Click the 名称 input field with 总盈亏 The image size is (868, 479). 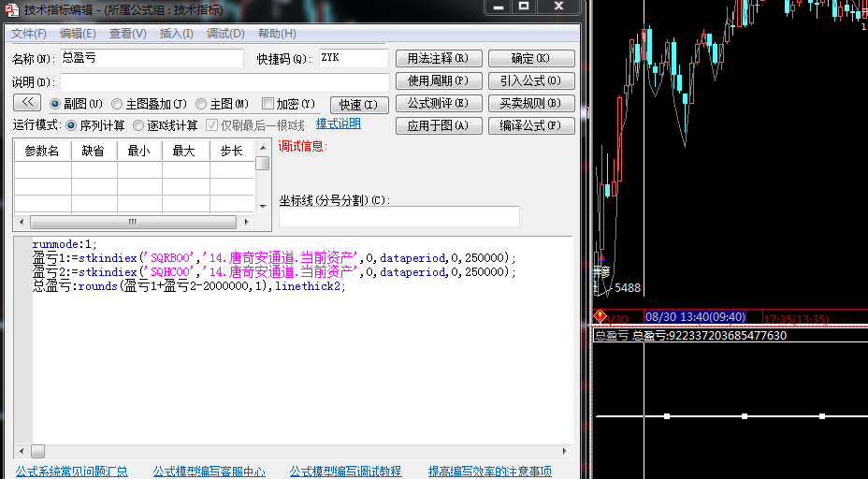click(152, 58)
